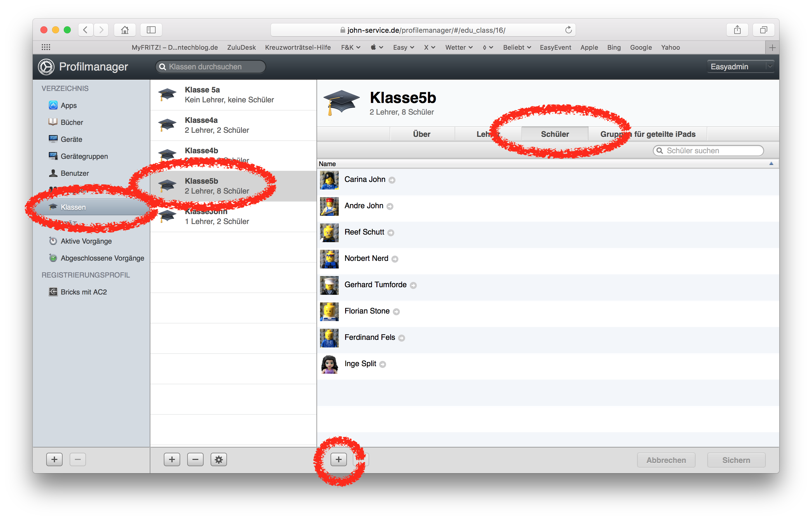Image resolution: width=812 pixels, height=520 pixels.
Task: Expand the F&K bookmarks folder
Action: pos(350,47)
